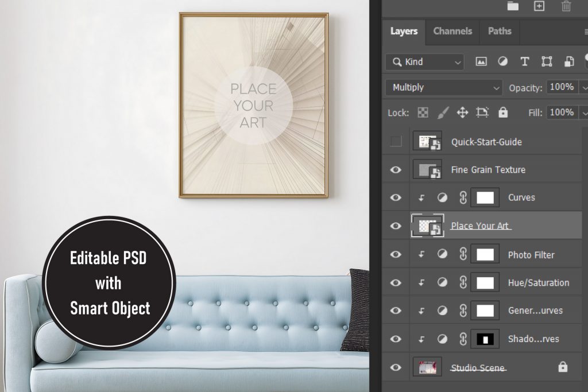Switch to the Channels tab
The image size is (588, 392).
tap(452, 31)
